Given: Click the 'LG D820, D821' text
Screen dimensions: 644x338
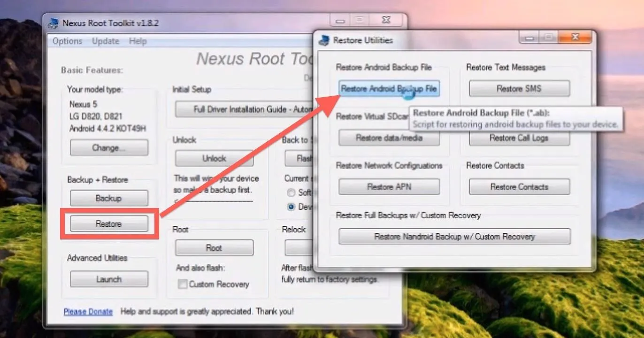Looking at the screenshot, I should coord(96,116).
